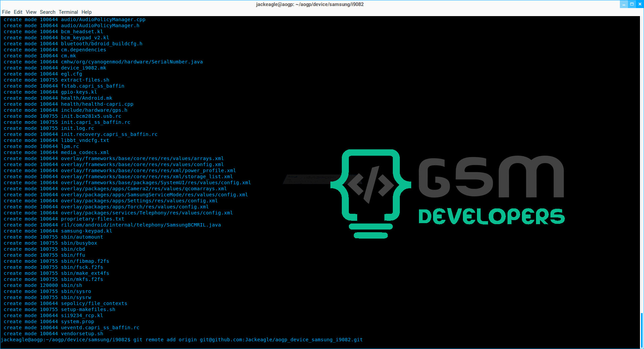Click the line cm.dependencies
The image size is (644, 349).
[x=55, y=50]
